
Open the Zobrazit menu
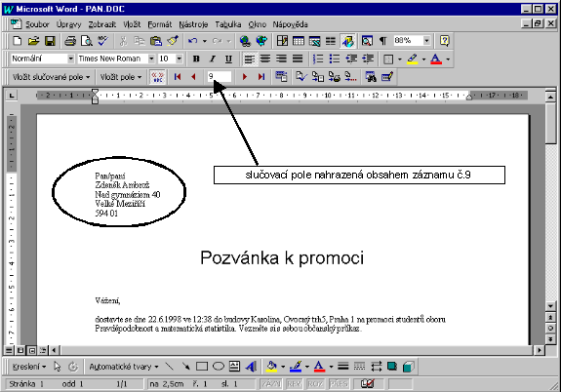pos(102,24)
